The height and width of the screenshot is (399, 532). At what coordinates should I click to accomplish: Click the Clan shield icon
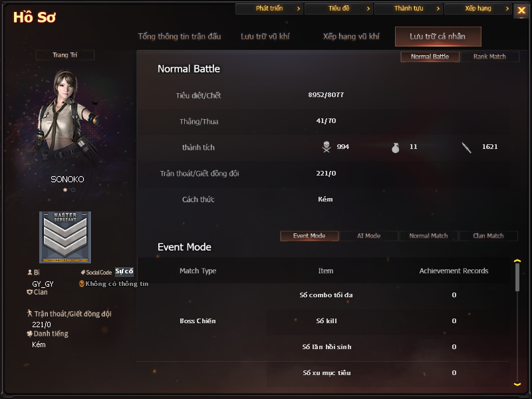pyautogui.click(x=29, y=292)
